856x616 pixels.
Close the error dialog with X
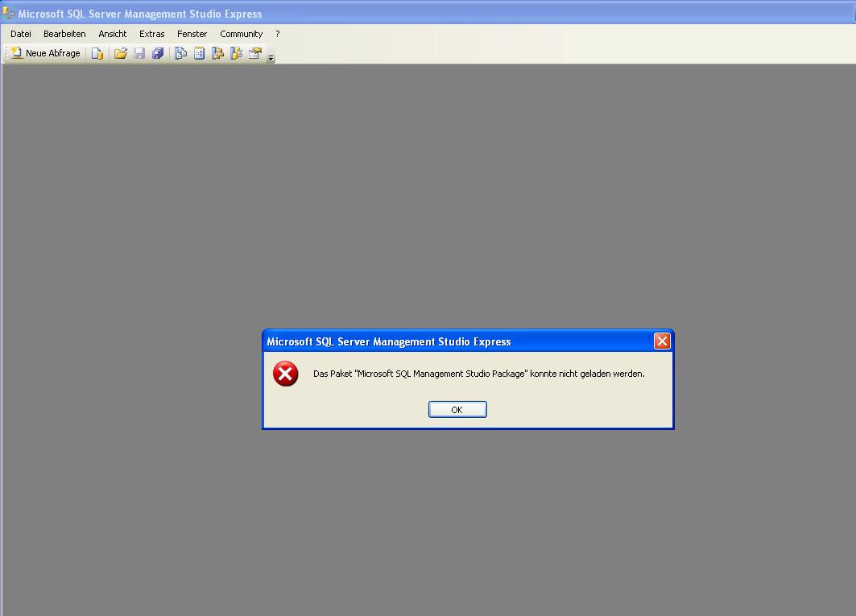pos(662,341)
